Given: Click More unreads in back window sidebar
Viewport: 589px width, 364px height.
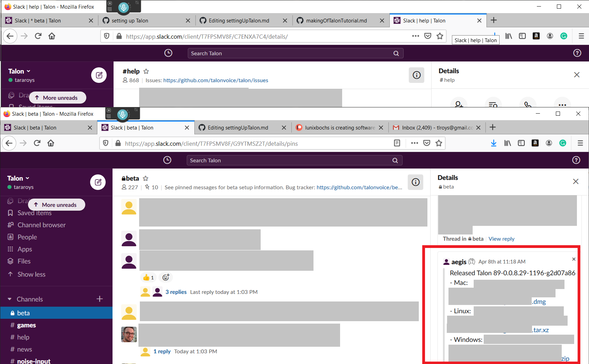Looking at the screenshot, I should point(58,98).
